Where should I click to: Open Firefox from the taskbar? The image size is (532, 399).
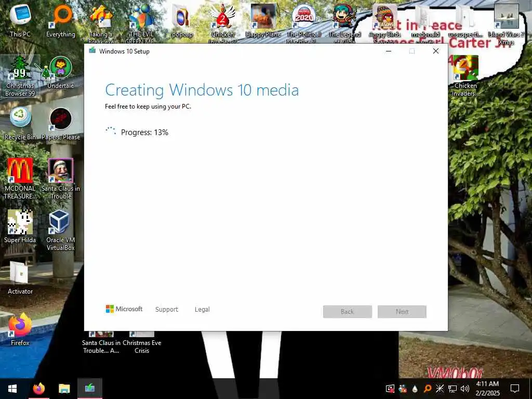[38, 389]
